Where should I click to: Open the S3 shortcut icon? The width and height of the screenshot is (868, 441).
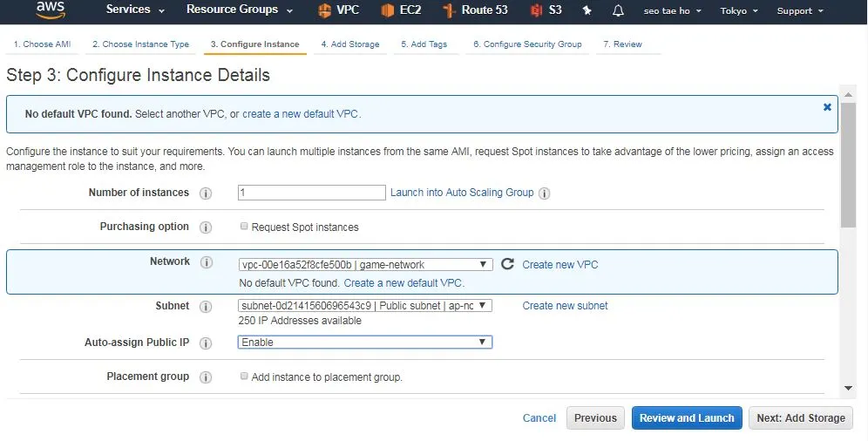536,10
